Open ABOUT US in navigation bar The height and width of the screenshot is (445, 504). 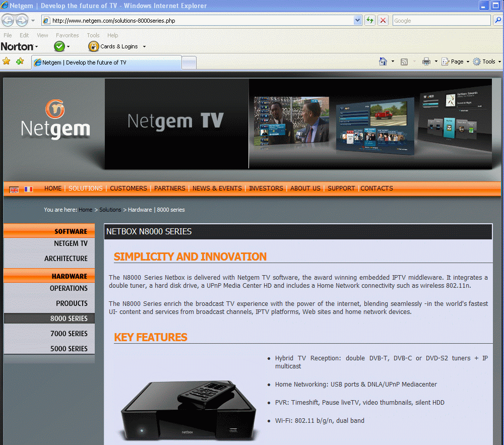(x=305, y=188)
